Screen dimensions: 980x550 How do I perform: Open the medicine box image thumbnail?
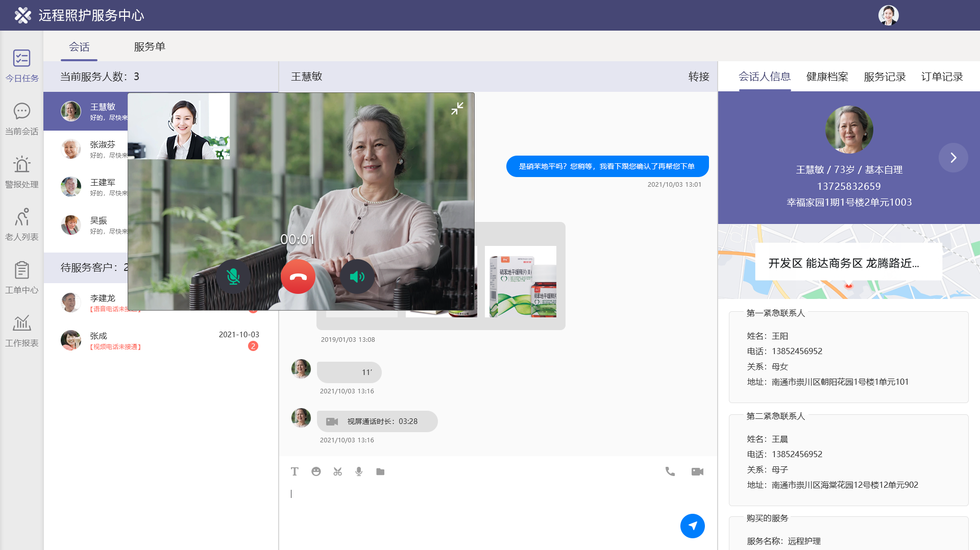(x=520, y=282)
